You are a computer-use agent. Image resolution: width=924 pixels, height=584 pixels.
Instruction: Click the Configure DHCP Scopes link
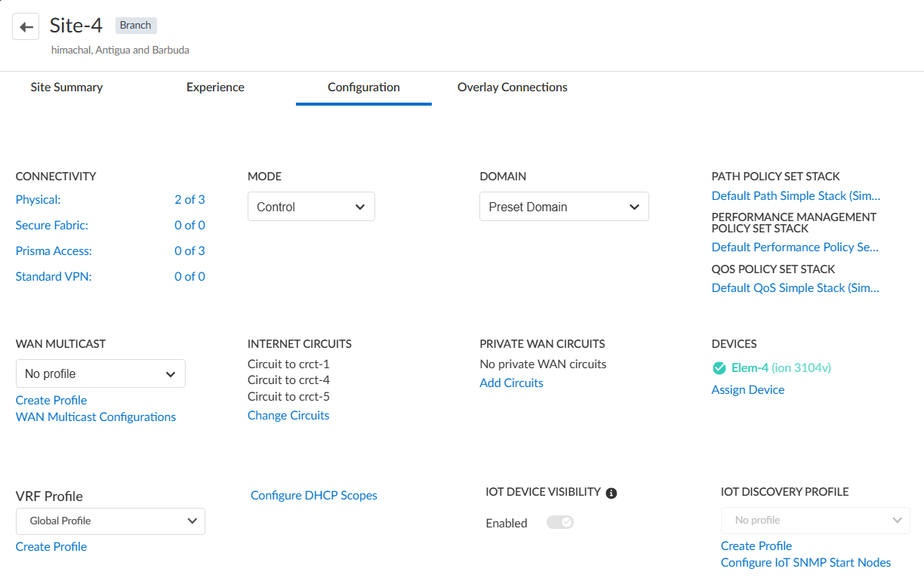tap(313, 495)
